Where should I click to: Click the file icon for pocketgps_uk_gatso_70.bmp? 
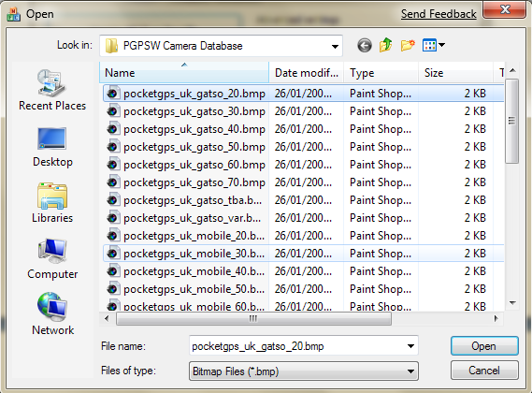point(113,182)
